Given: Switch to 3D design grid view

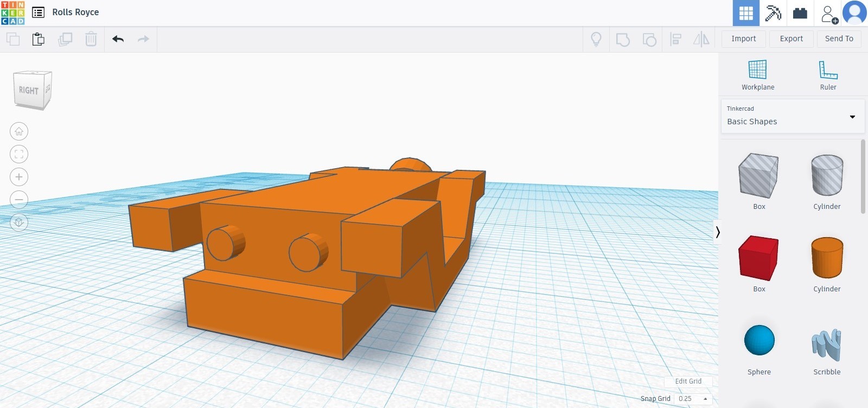Looking at the screenshot, I should click(746, 13).
